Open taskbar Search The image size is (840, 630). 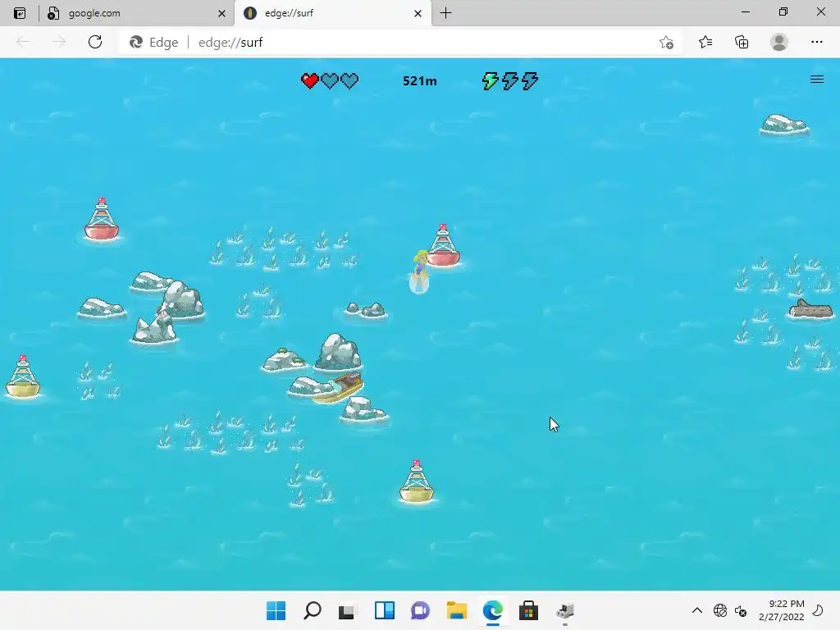point(313,610)
